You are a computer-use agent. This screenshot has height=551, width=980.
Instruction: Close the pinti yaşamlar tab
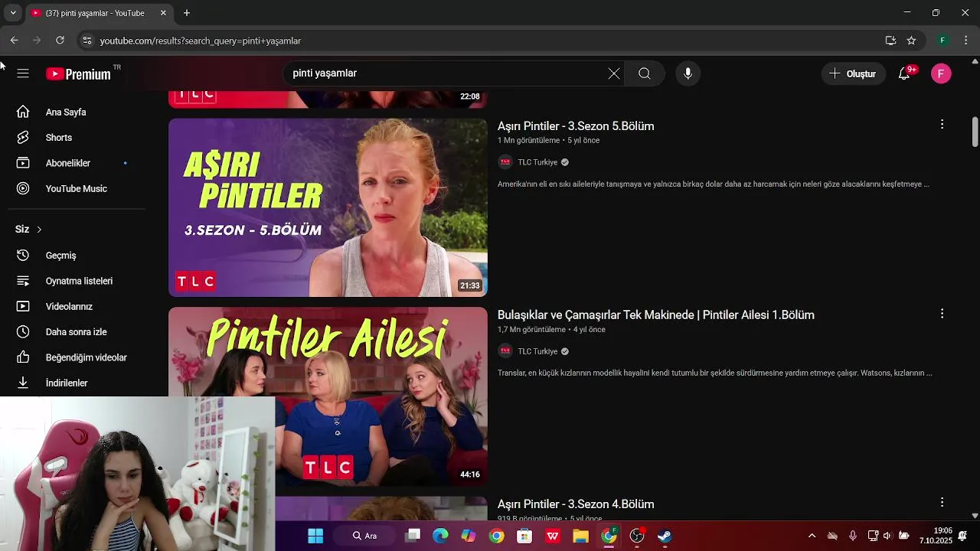163,13
